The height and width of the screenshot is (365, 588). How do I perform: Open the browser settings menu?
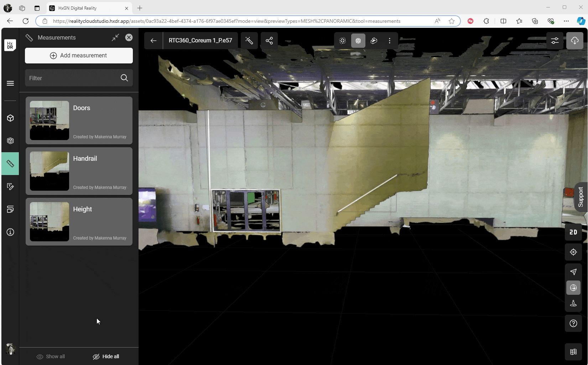pos(566,21)
